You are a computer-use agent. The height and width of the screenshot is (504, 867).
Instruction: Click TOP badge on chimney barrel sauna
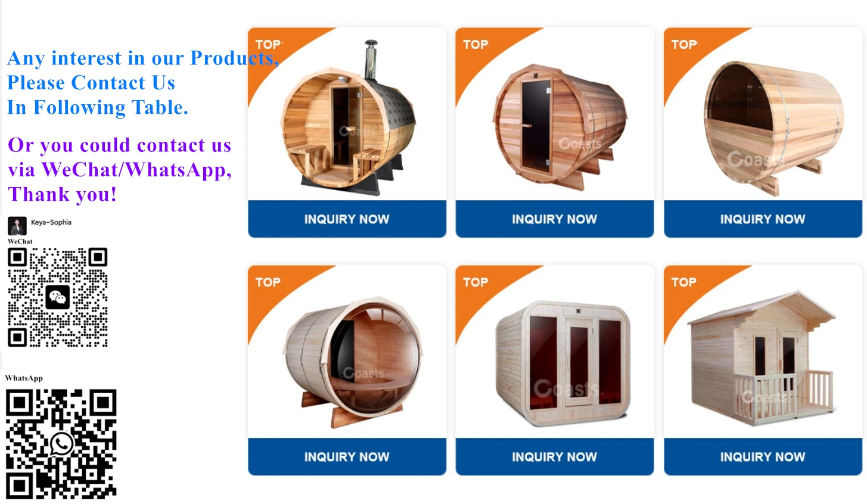tap(268, 45)
